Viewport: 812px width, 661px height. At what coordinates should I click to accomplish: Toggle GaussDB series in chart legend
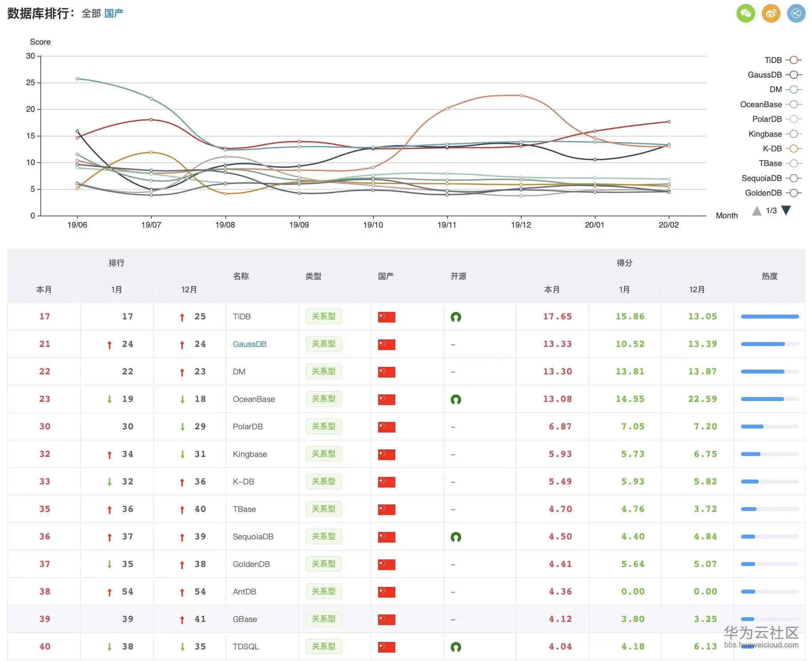[775, 75]
